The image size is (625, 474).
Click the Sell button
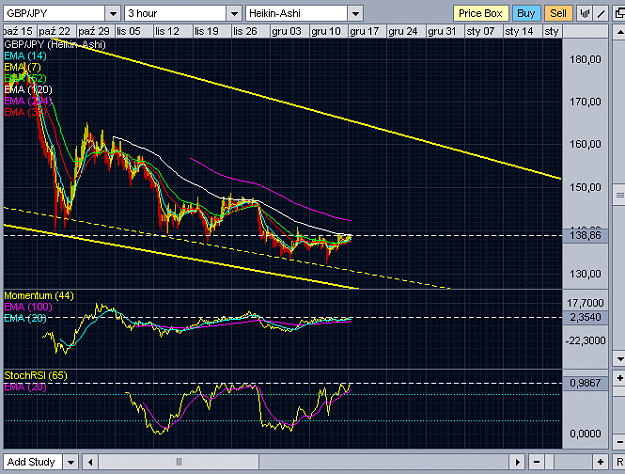click(x=558, y=14)
